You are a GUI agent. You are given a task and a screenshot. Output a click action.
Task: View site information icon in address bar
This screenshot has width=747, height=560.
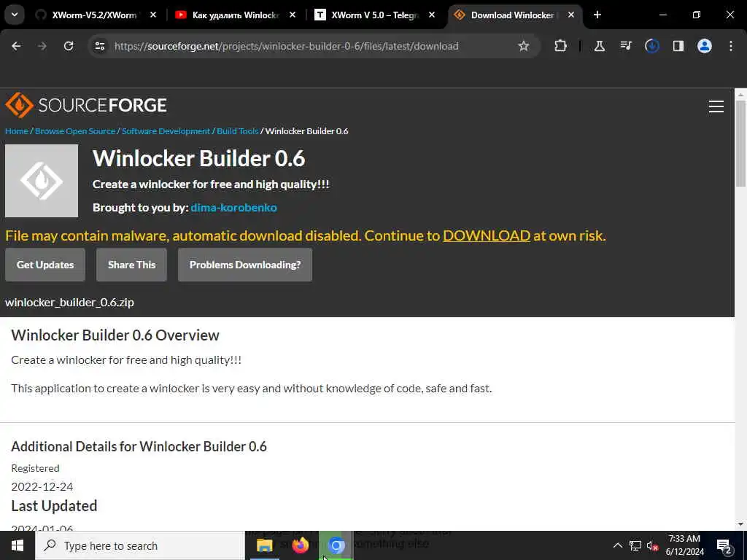[100, 46]
